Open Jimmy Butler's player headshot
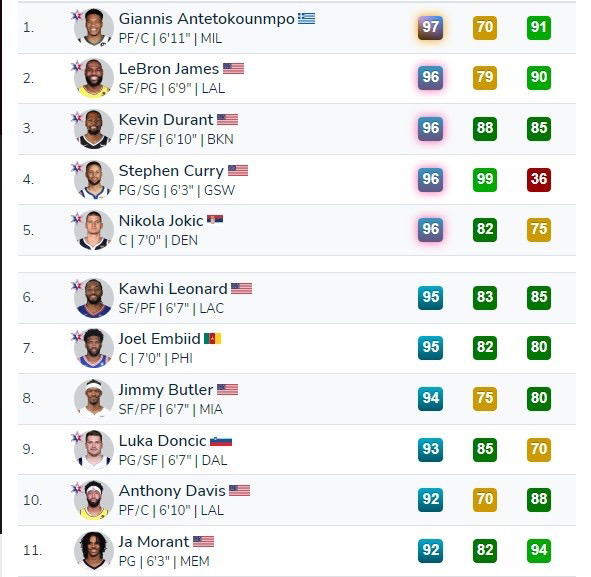The image size is (591, 577). point(94,398)
